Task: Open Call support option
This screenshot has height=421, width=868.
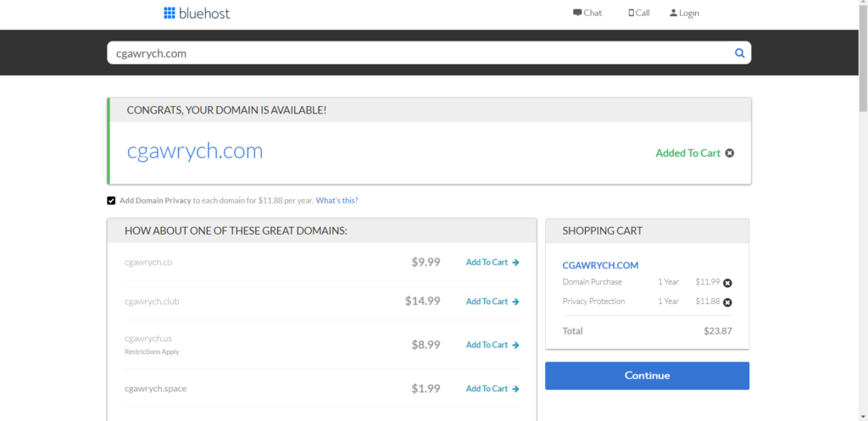Action: click(x=639, y=13)
